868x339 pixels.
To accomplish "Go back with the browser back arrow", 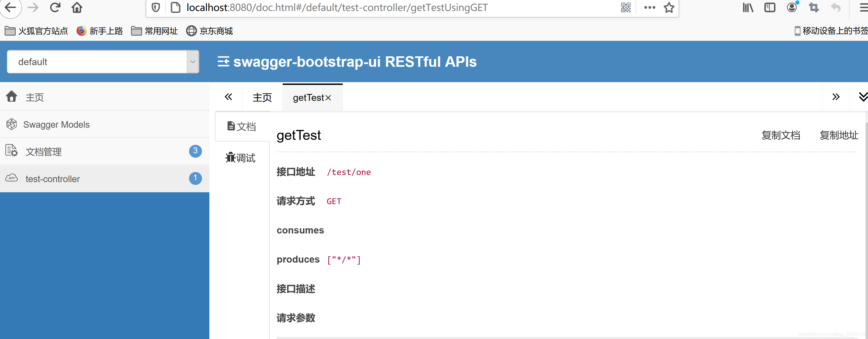I will 11,7.
